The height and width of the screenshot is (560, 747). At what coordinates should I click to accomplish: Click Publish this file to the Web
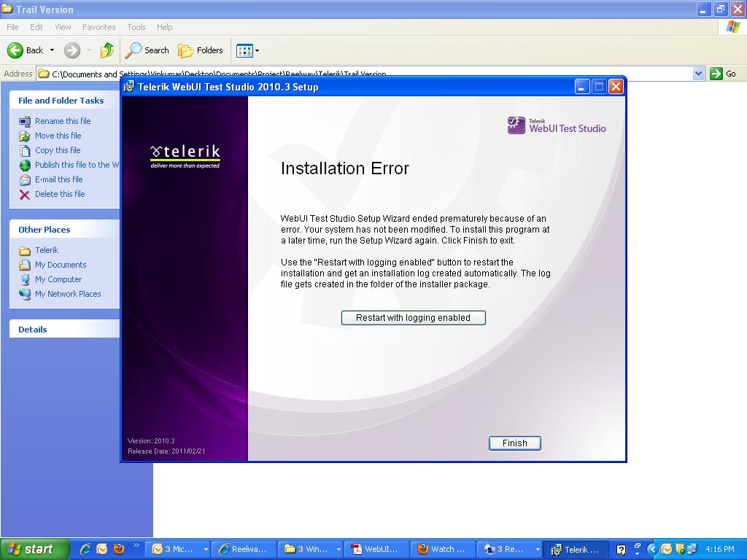77,165
